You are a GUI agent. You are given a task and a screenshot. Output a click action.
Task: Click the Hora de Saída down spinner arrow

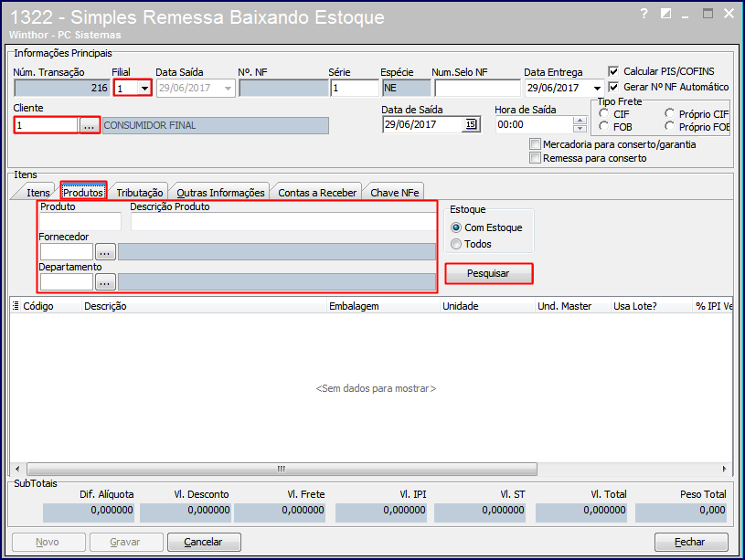coord(580,128)
